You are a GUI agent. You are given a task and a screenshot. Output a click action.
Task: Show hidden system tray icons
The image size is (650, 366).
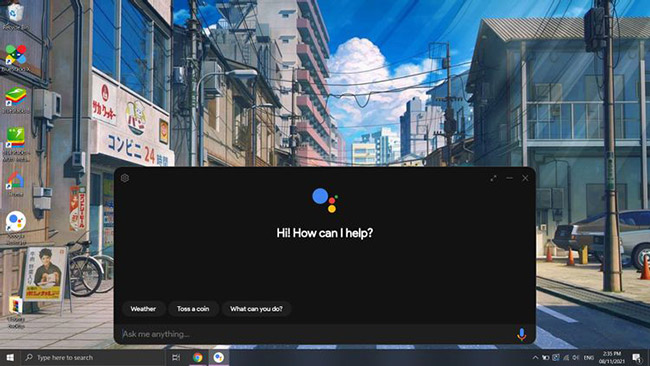point(535,357)
